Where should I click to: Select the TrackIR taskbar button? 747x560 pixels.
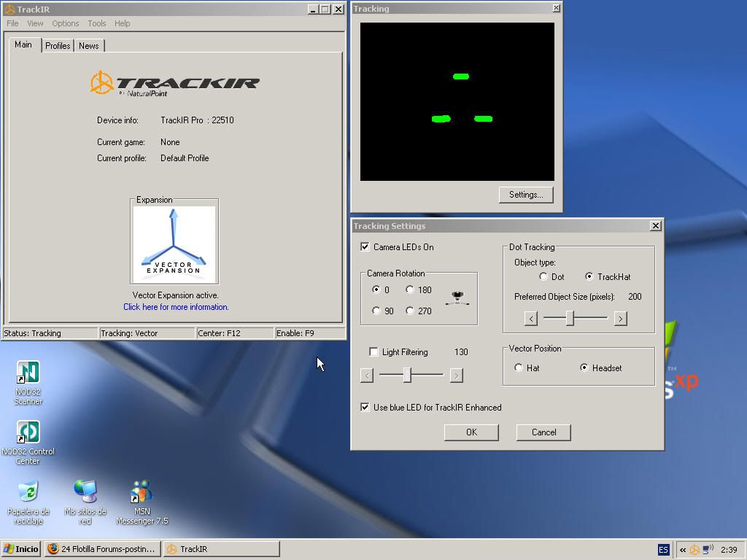point(222,549)
